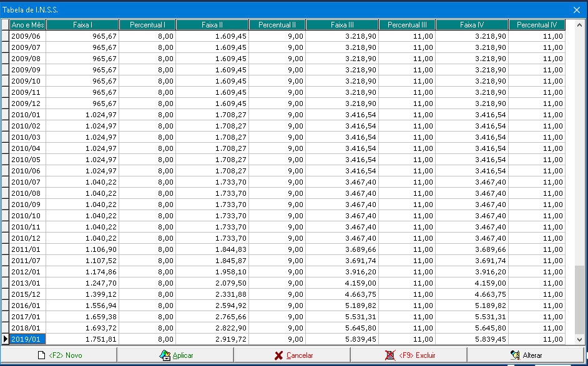Click Faixa I value 1.106,90

pos(82,249)
